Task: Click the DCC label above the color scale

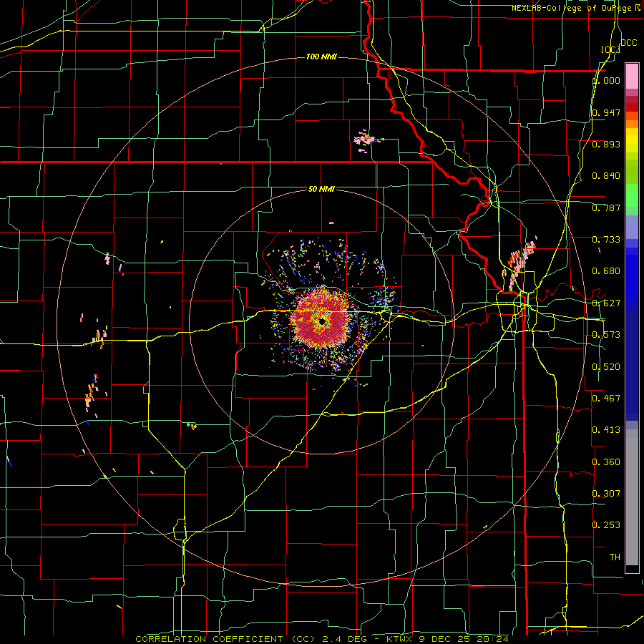Action: 629,43
